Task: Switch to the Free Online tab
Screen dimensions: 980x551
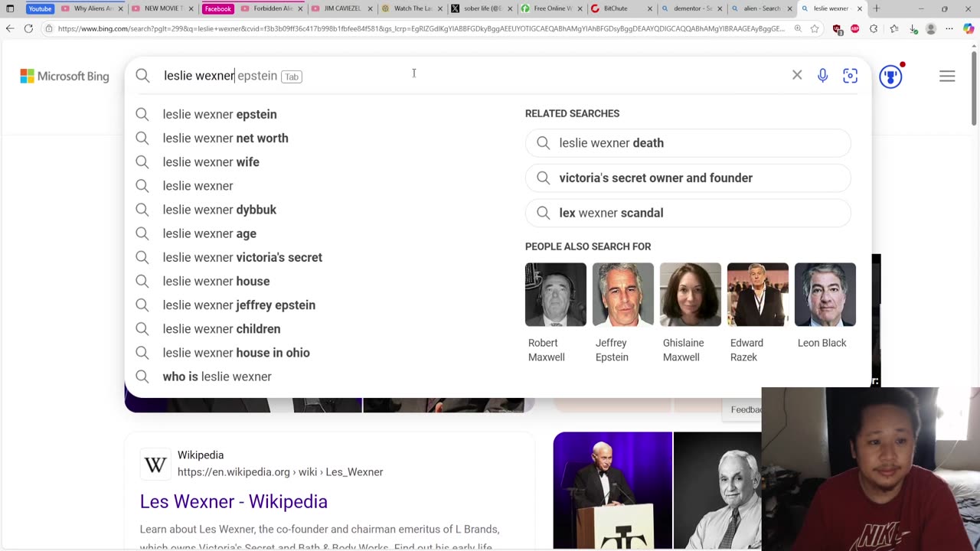Action: (552, 8)
